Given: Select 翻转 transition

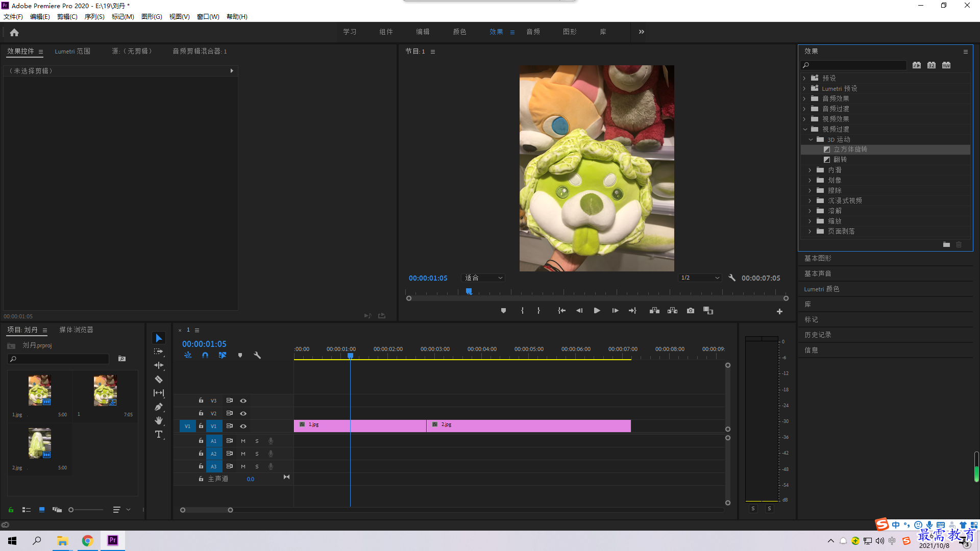Looking at the screenshot, I should pos(840,160).
